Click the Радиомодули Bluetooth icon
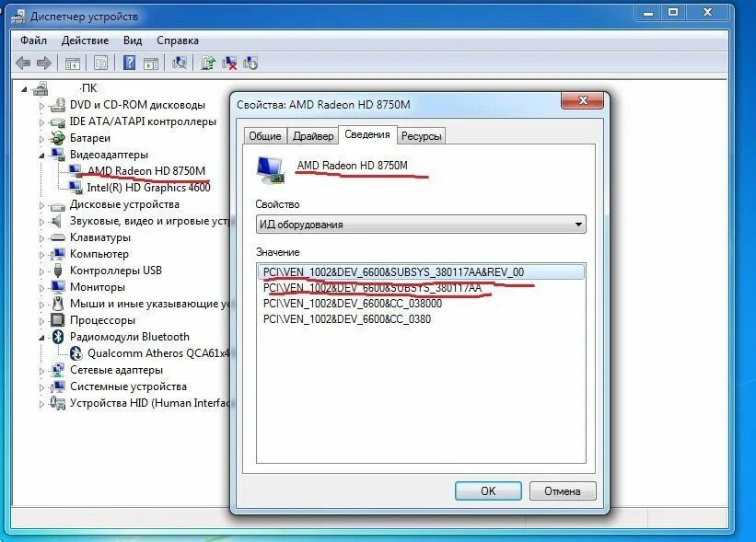The width and height of the screenshot is (756, 542). pyautogui.click(x=58, y=336)
